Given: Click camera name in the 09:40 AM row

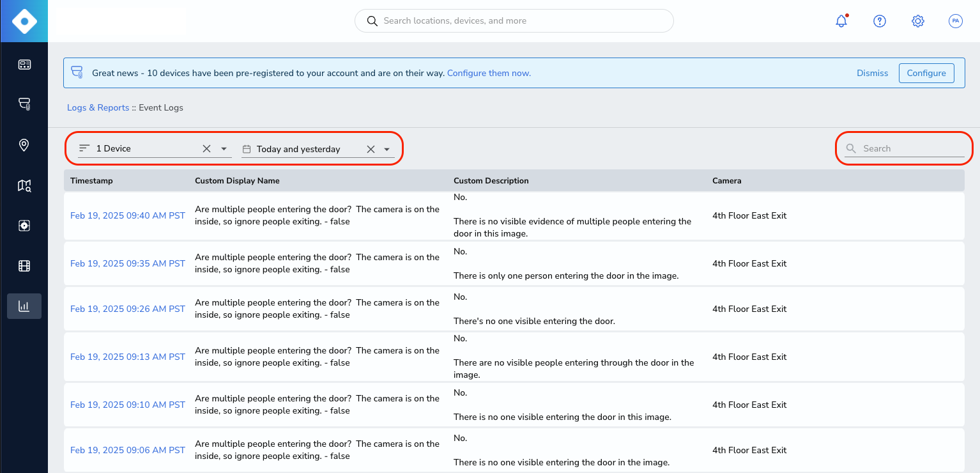Looking at the screenshot, I should (x=749, y=215).
